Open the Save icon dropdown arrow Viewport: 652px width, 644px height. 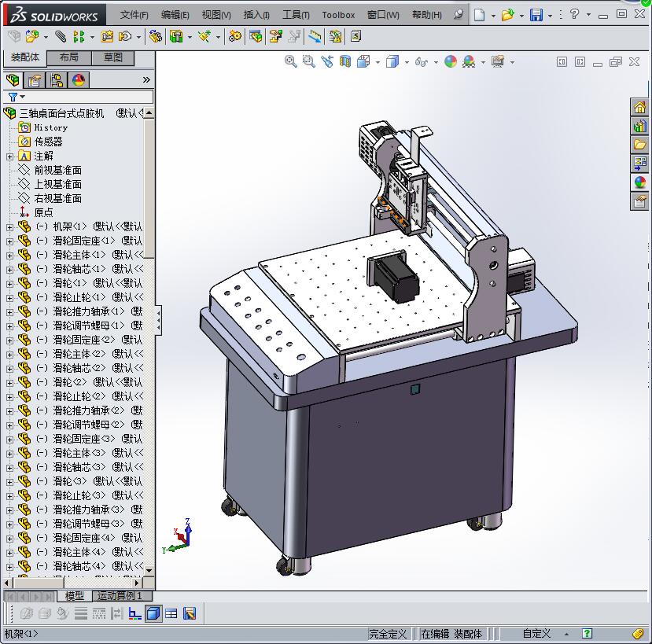click(550, 16)
